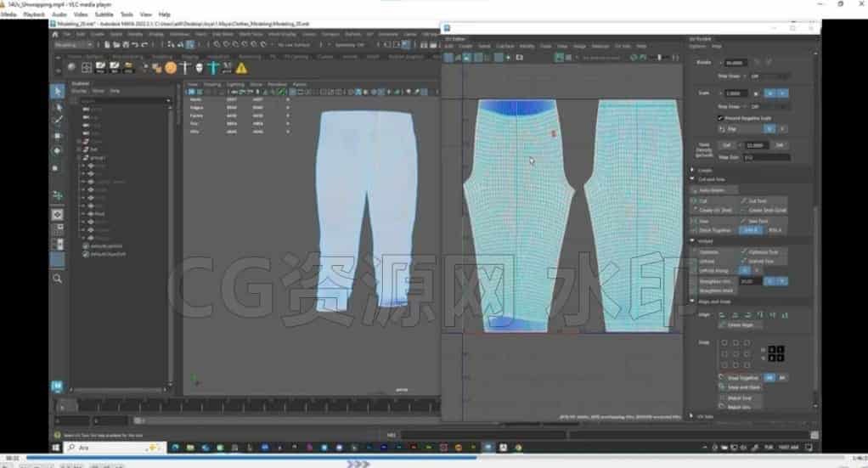Open the Modeling menu set dropdown
868x468 pixels.
point(74,44)
